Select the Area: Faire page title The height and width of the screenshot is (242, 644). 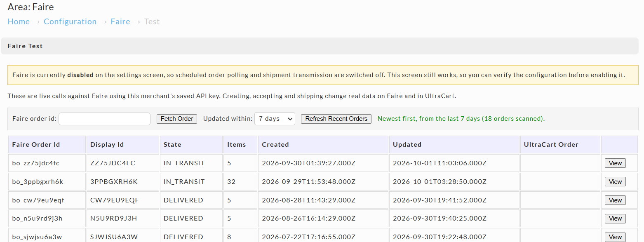(x=31, y=7)
